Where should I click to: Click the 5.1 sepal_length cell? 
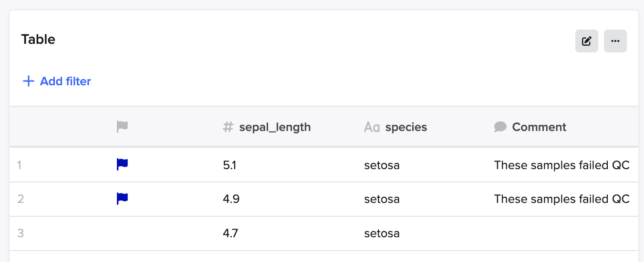coord(230,165)
